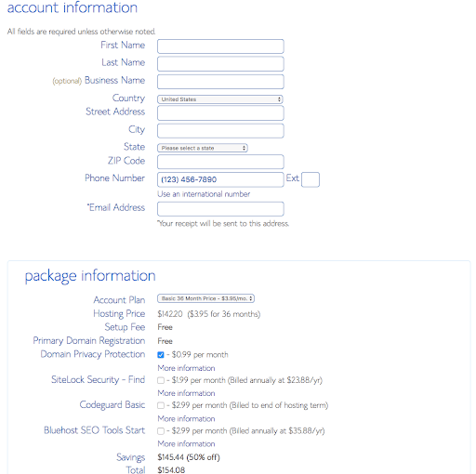The width and height of the screenshot is (476, 474).
Task: Select the optional Business Name field
Action: 220,82
